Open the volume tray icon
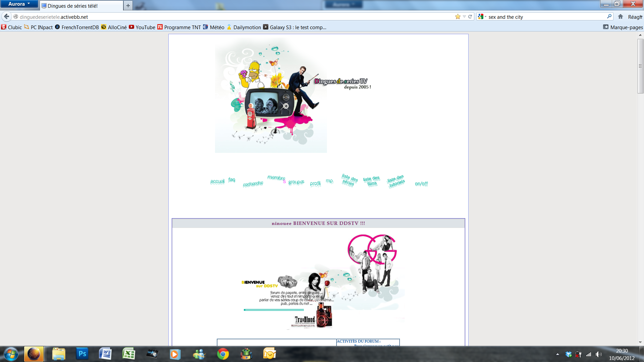Viewport: 644px width, 362px height. pyautogui.click(x=599, y=354)
